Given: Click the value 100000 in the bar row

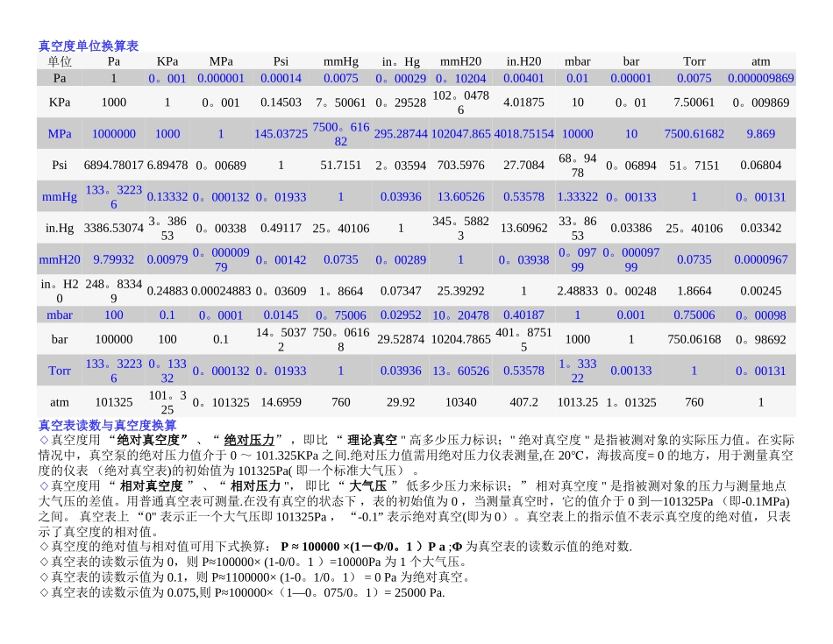Looking at the screenshot, I should [114, 339].
